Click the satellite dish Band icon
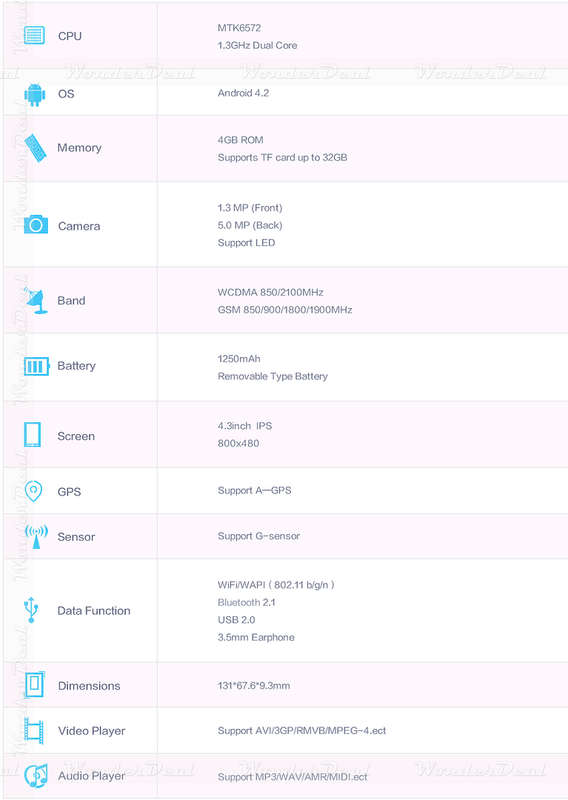568x800 pixels. 36,300
